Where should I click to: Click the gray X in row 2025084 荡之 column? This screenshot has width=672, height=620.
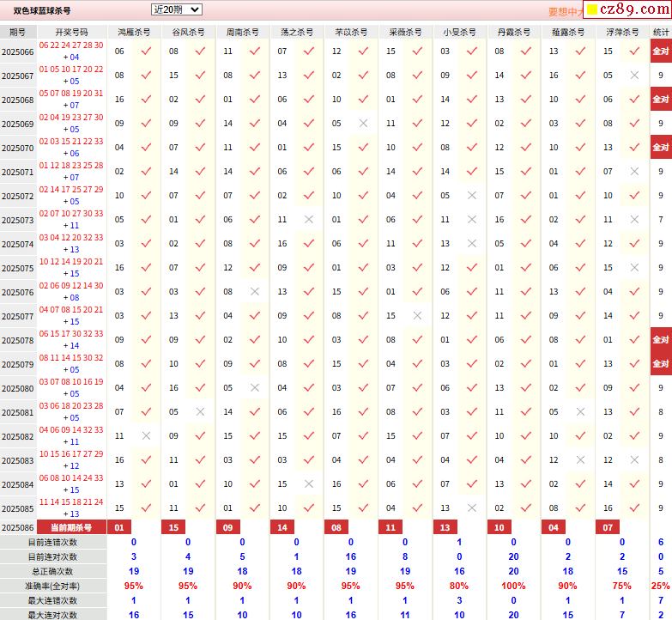(309, 483)
